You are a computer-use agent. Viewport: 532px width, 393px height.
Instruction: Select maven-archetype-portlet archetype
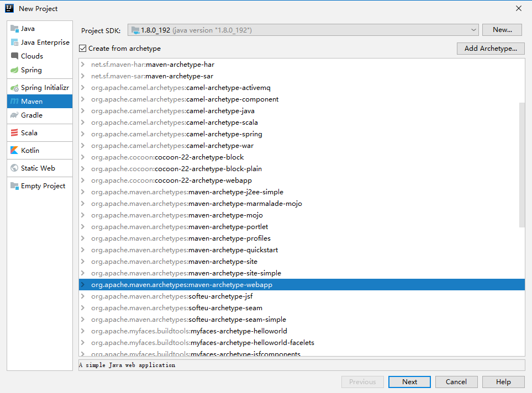(302, 226)
